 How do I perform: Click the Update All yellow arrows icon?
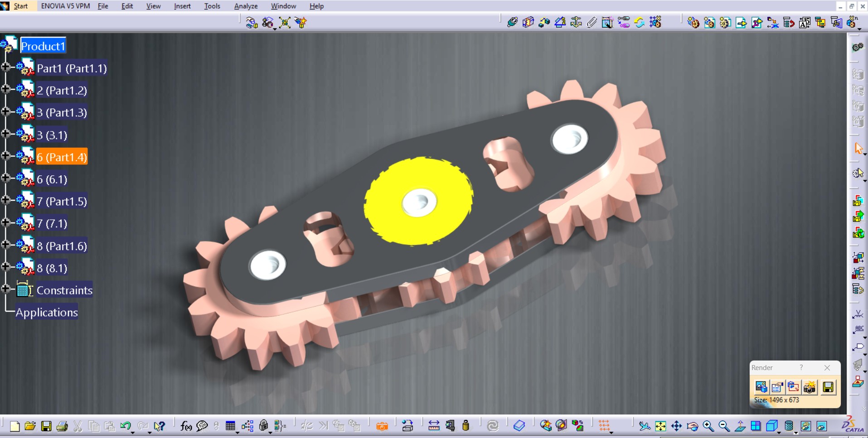(640, 22)
